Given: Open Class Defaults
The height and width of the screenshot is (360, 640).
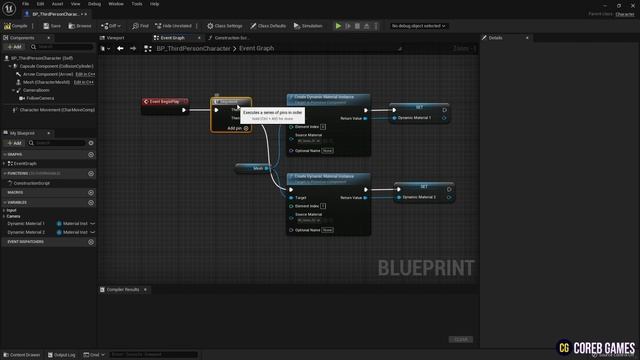Looking at the screenshot, I should (x=268, y=26).
